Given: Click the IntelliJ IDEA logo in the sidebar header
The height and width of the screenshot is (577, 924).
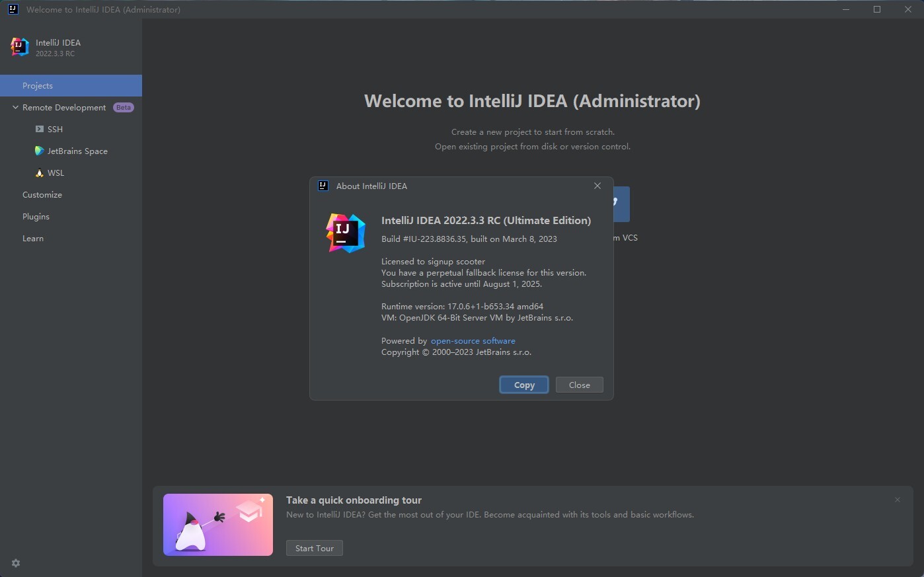Looking at the screenshot, I should pos(20,47).
